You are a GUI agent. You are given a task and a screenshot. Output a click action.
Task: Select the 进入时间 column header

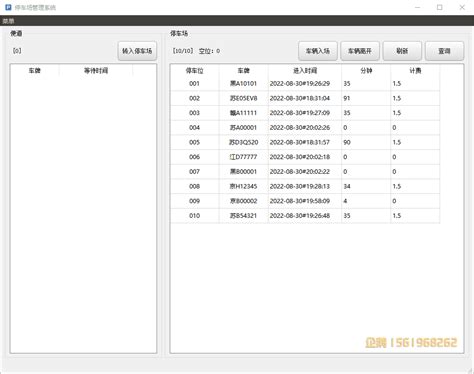coord(305,71)
